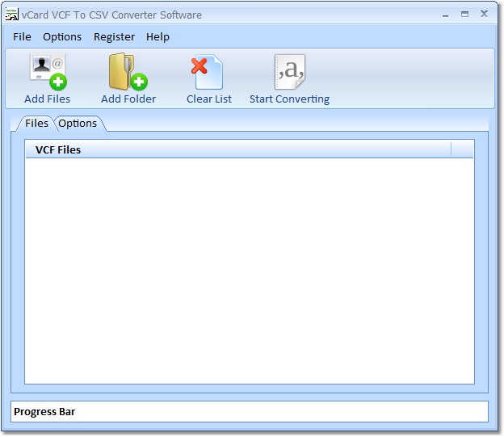Click the Clear List red X icon

(x=207, y=73)
